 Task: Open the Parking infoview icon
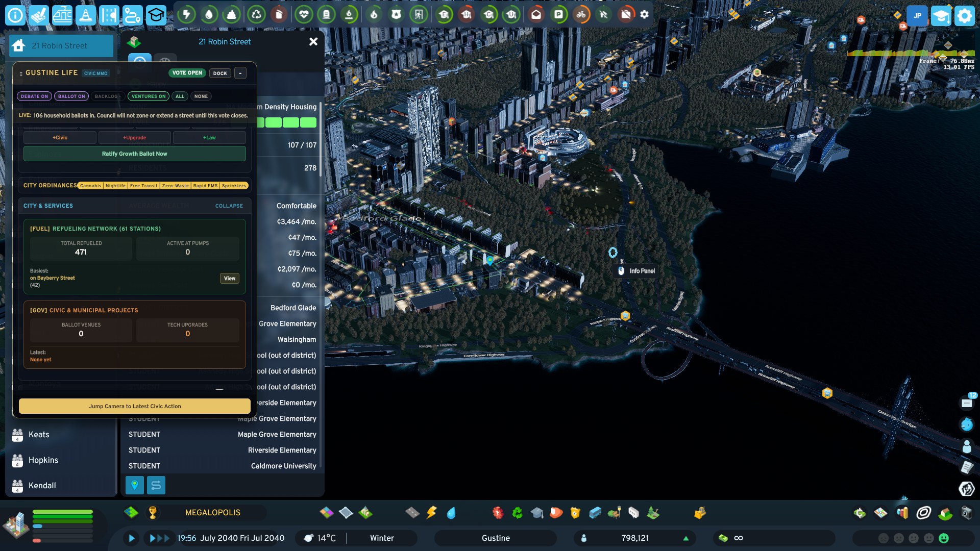pos(559,14)
